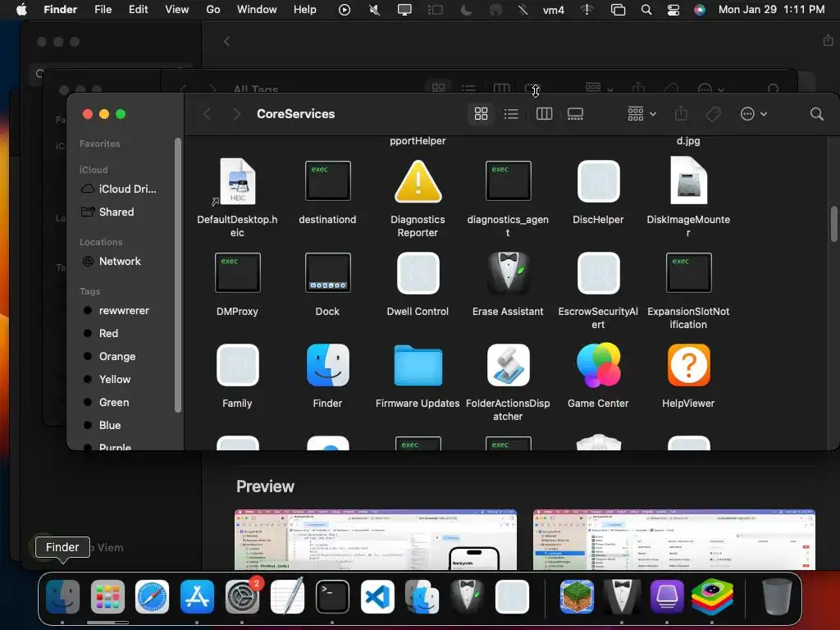This screenshot has width=840, height=630.
Task: Open the Group By dropdown in toolbar
Action: pyautogui.click(x=641, y=113)
